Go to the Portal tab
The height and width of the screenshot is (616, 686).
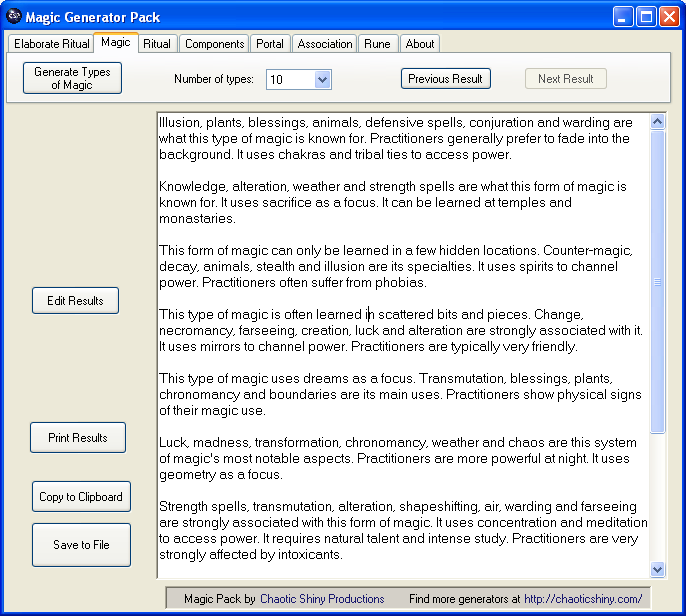tap(270, 44)
